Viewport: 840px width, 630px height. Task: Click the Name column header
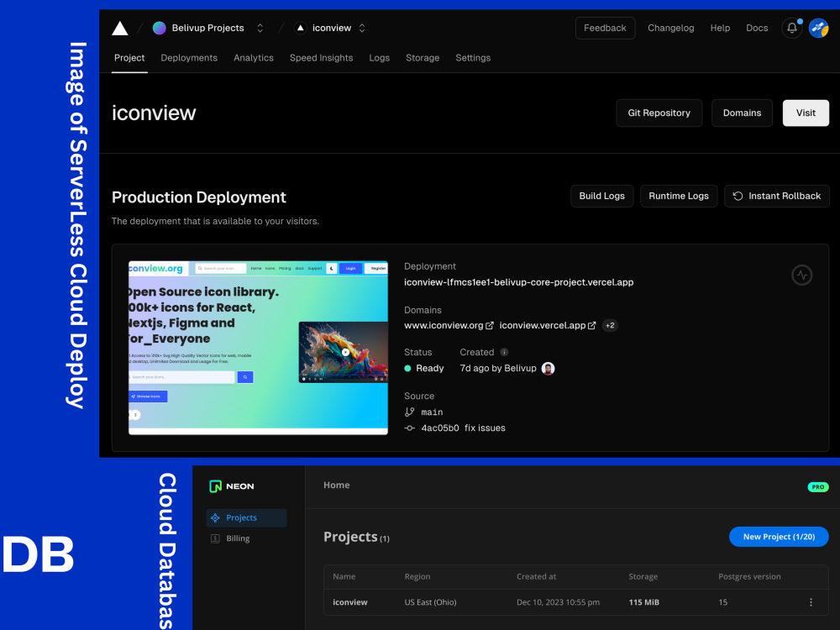click(x=344, y=576)
